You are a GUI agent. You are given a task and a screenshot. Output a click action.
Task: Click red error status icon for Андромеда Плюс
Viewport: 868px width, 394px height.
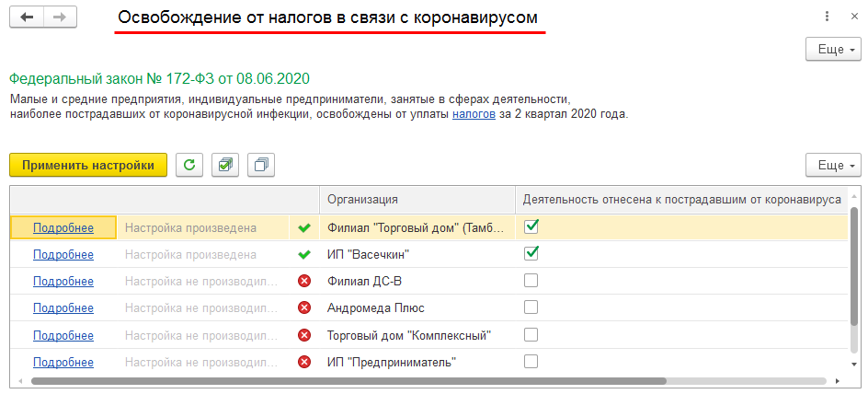click(x=304, y=307)
